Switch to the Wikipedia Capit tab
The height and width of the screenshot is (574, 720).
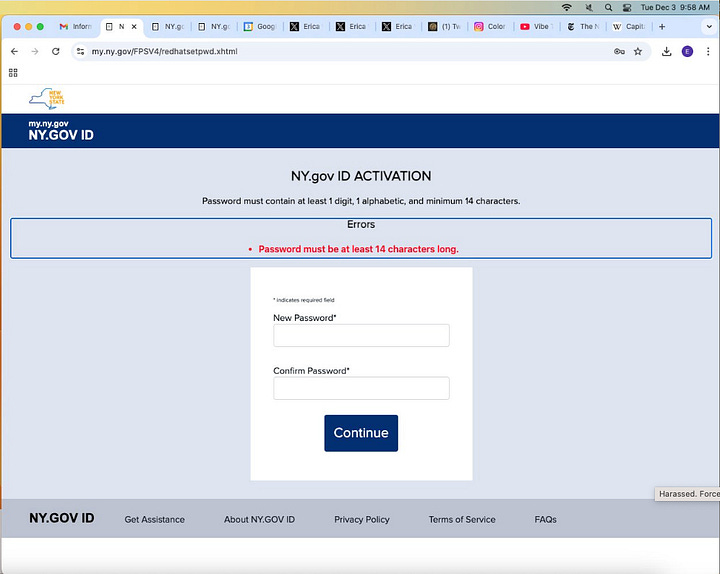point(629,27)
